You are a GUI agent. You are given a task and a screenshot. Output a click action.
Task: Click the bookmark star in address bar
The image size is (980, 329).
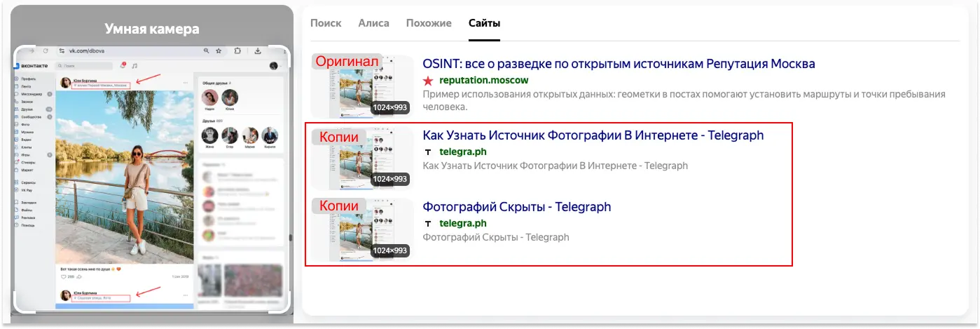(219, 51)
